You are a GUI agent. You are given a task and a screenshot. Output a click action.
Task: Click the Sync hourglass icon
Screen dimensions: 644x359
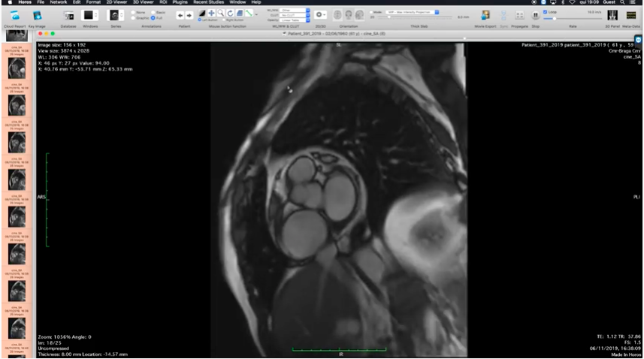pos(503,16)
